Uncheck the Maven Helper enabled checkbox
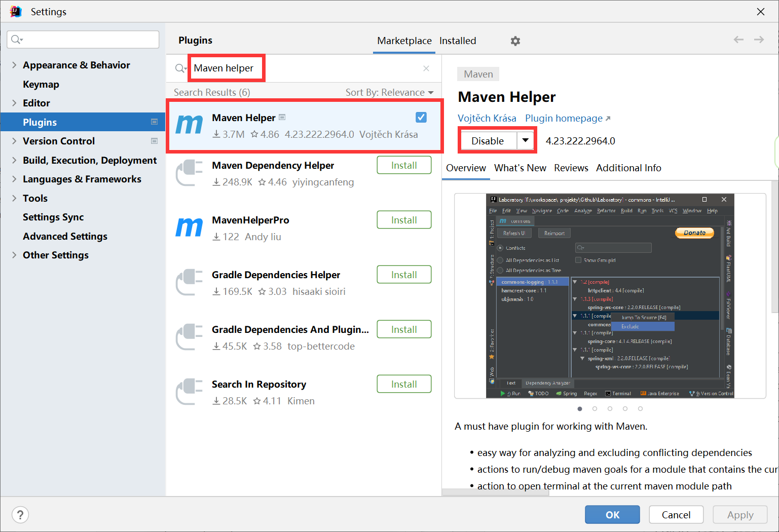This screenshot has width=779, height=532. pos(421,118)
